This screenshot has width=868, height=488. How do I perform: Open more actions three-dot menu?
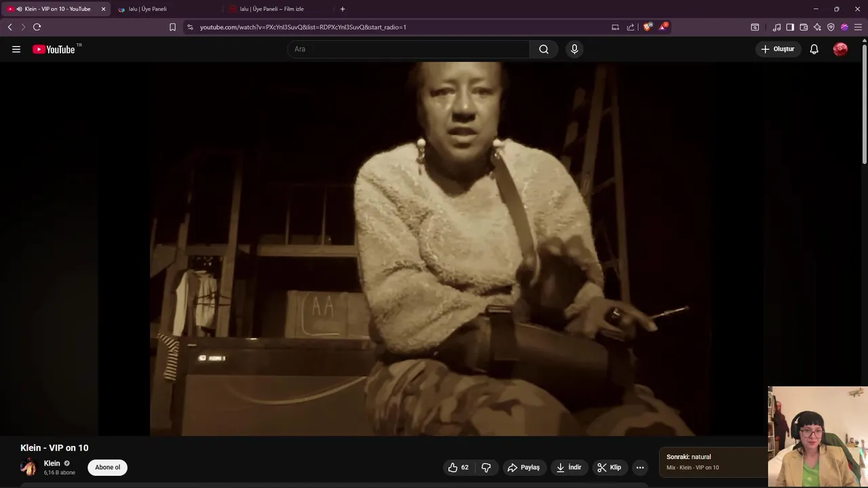[x=640, y=468]
